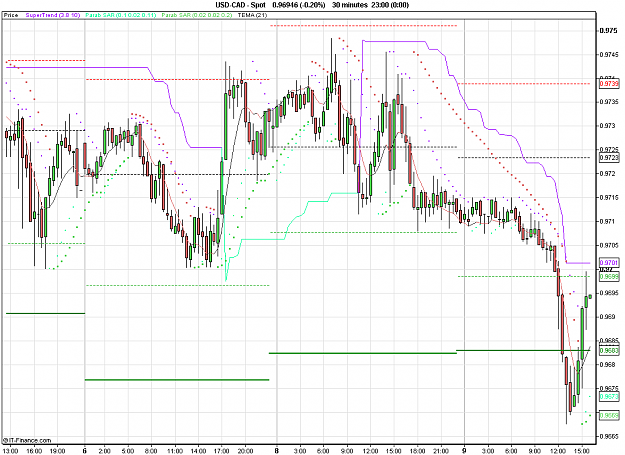This screenshot has width=625, height=455.
Task: Click the day 9 date marker
Action: pos(464,451)
